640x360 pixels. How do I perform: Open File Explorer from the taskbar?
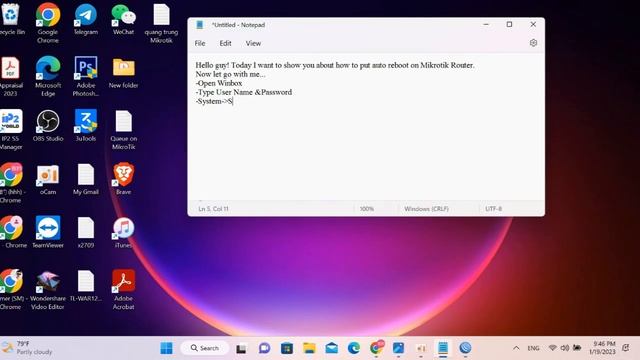point(309,348)
